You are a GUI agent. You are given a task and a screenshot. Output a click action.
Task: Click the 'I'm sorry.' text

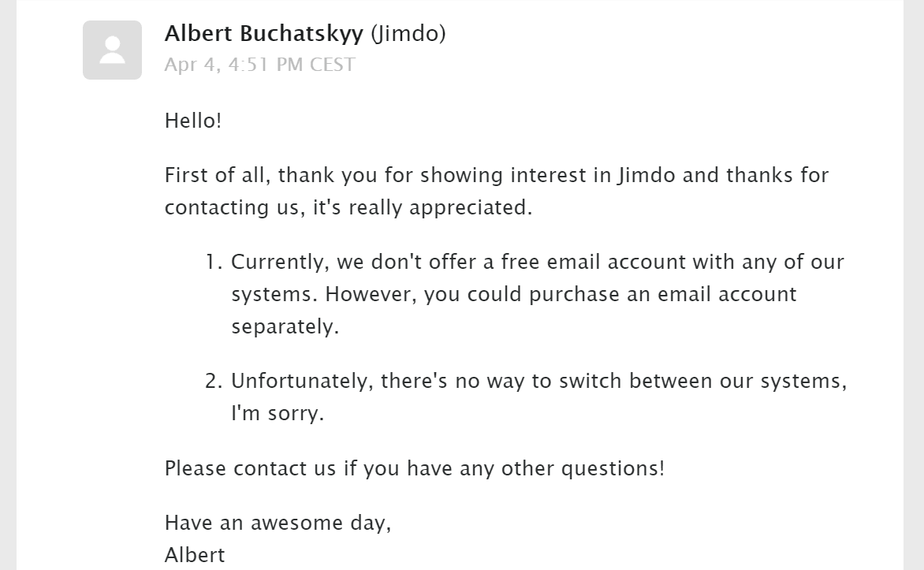click(x=278, y=413)
